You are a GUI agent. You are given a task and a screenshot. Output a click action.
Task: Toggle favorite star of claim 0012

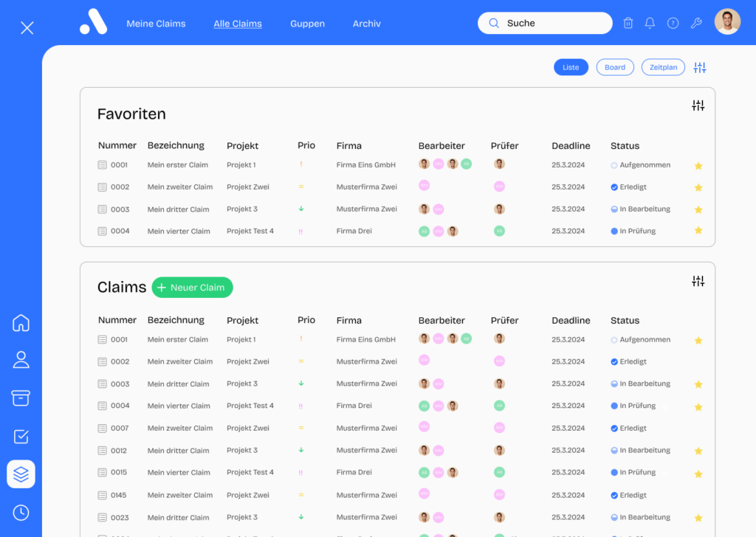[698, 451]
